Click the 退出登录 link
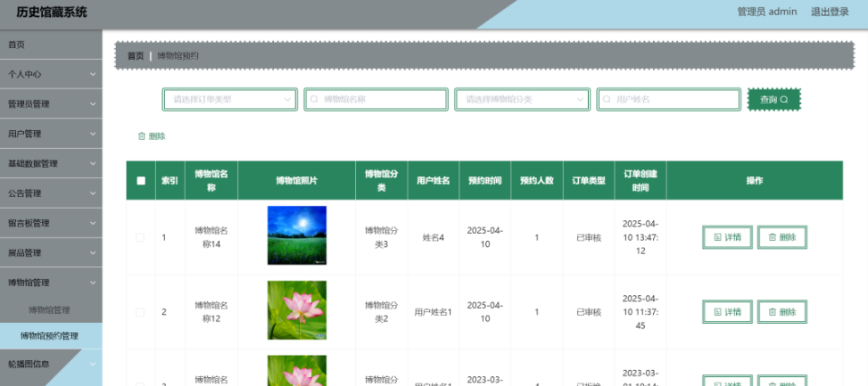Image resolution: width=868 pixels, height=386 pixels. pyautogui.click(x=830, y=12)
